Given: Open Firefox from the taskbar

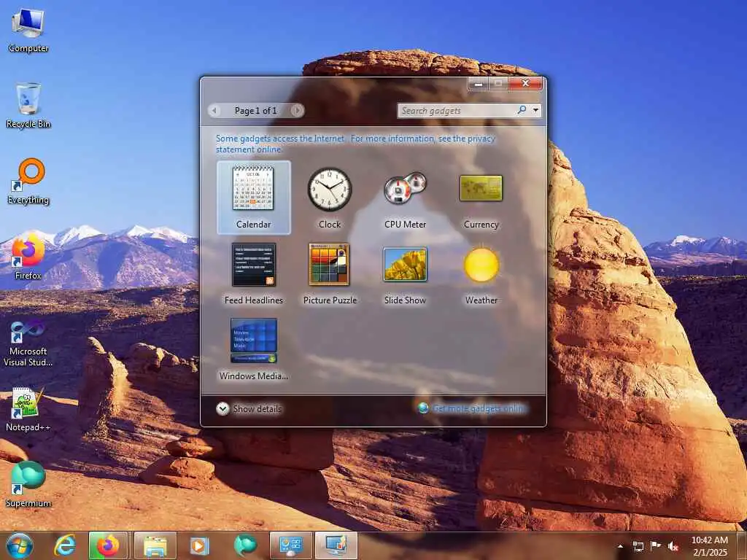Looking at the screenshot, I should 108,545.
